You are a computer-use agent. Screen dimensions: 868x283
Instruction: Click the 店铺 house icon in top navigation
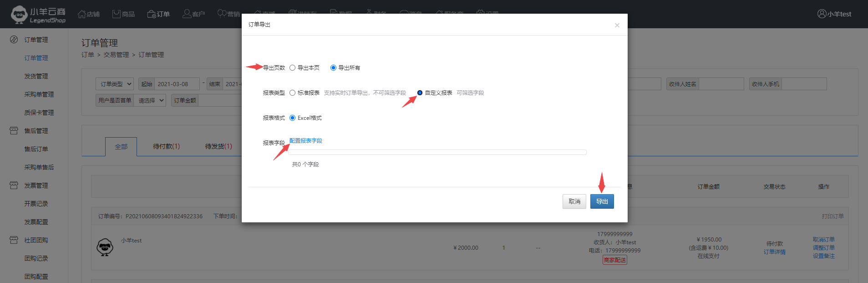click(x=82, y=14)
